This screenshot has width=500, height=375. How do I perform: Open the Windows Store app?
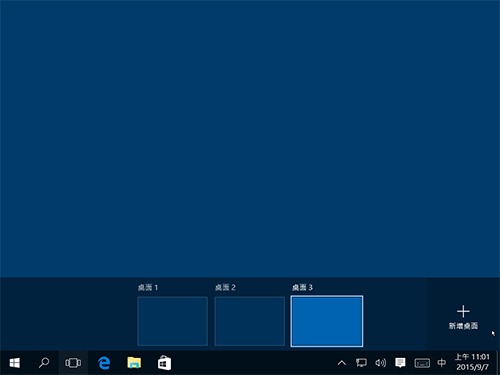coord(164,363)
